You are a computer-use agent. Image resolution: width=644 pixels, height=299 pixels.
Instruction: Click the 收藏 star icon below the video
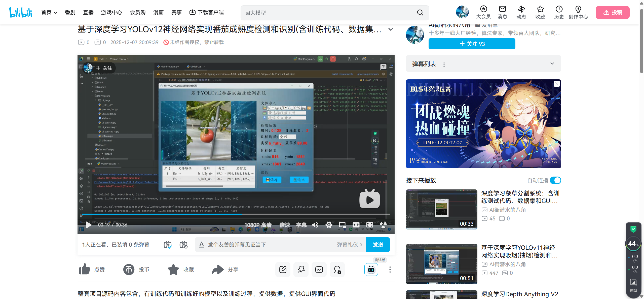[x=173, y=269]
